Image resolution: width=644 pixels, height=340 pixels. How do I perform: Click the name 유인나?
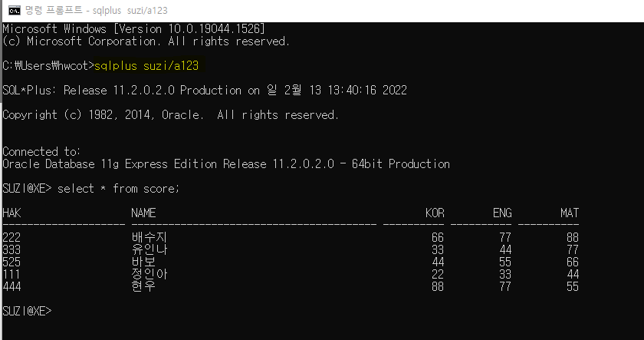(x=149, y=249)
